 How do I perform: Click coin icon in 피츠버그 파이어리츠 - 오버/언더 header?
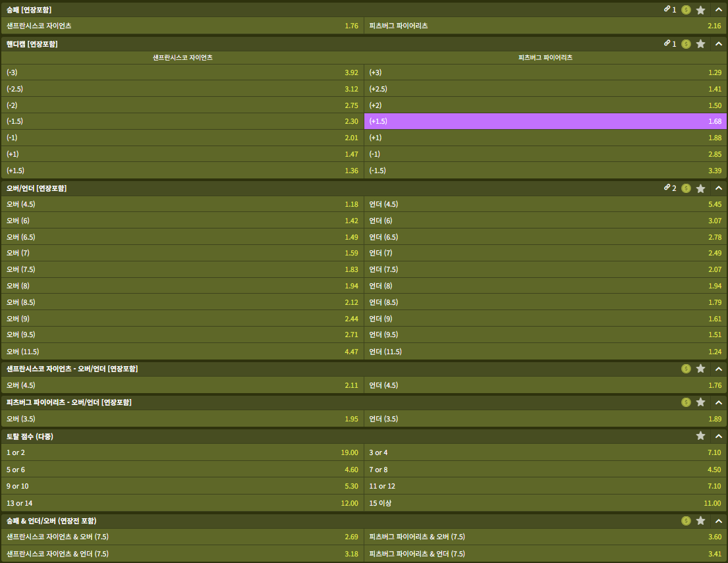[x=686, y=402]
